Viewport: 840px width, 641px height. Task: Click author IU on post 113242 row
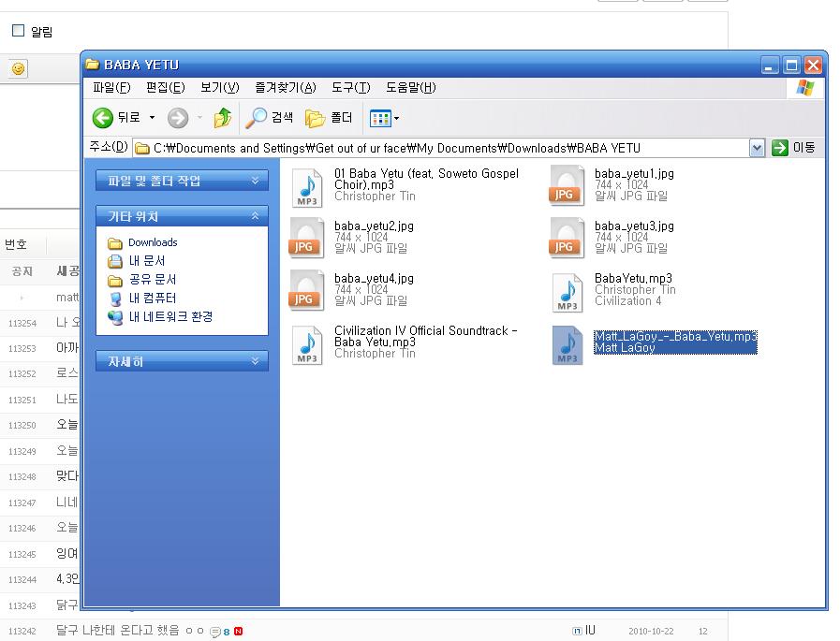[x=590, y=631]
